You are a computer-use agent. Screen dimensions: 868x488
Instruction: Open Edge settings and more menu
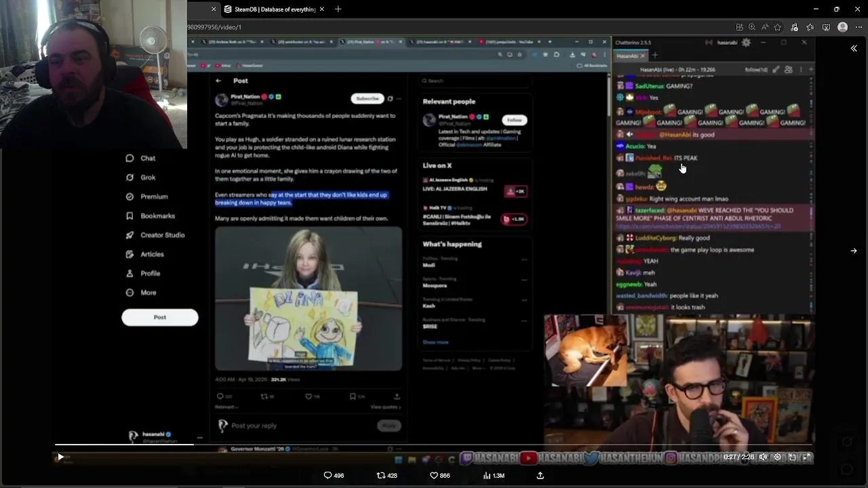[x=858, y=27]
